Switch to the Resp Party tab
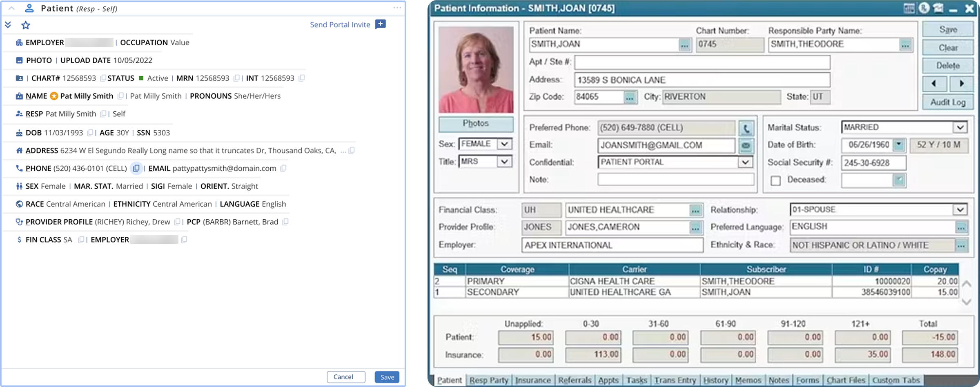Image resolution: width=980 pixels, height=387 pixels. [488, 380]
